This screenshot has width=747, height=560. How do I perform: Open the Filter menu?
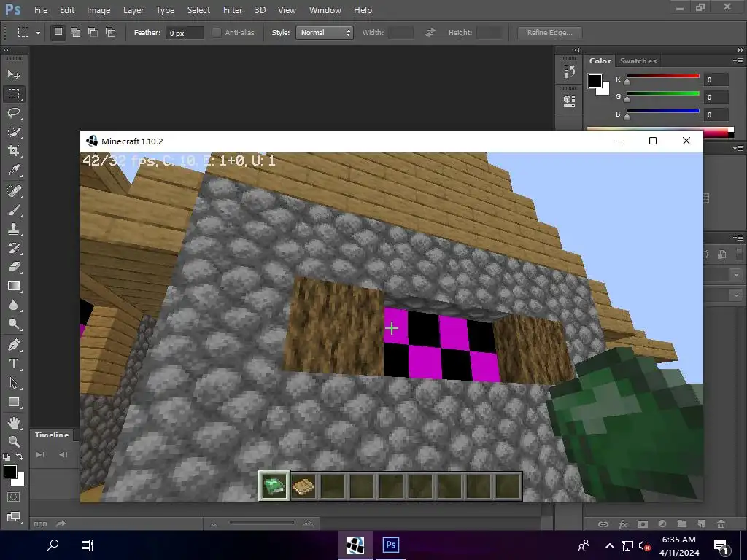[233, 10]
